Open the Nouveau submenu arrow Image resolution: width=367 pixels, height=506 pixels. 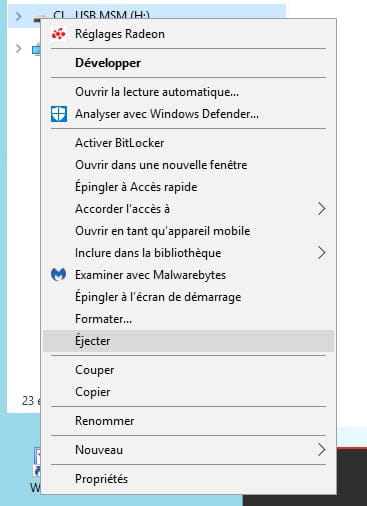click(321, 450)
